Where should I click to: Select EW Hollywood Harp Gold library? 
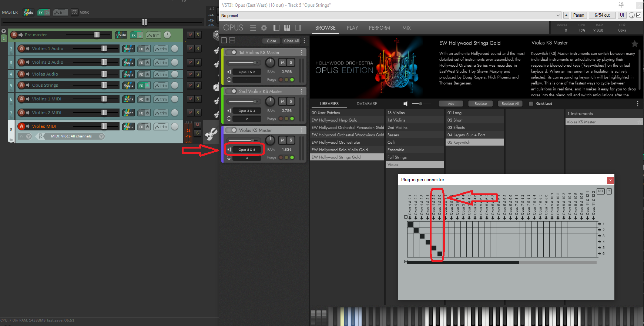[347, 120]
